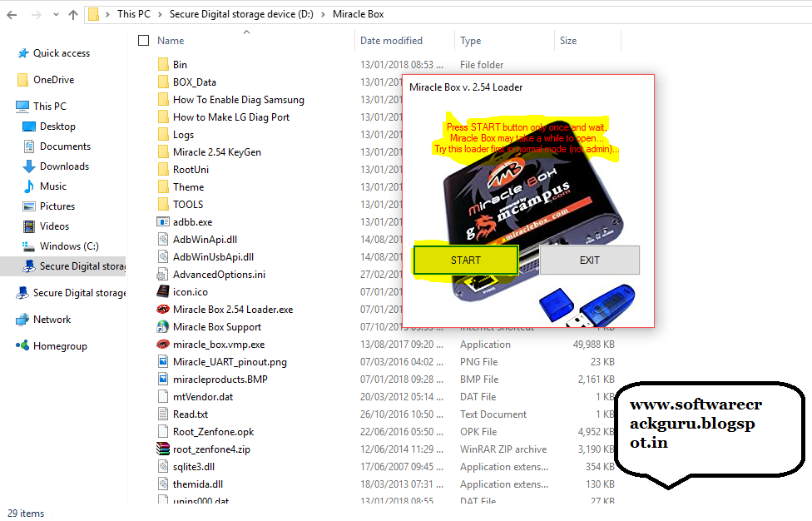Select This PC in navigation pane
The width and height of the screenshot is (812, 521).
42,107
